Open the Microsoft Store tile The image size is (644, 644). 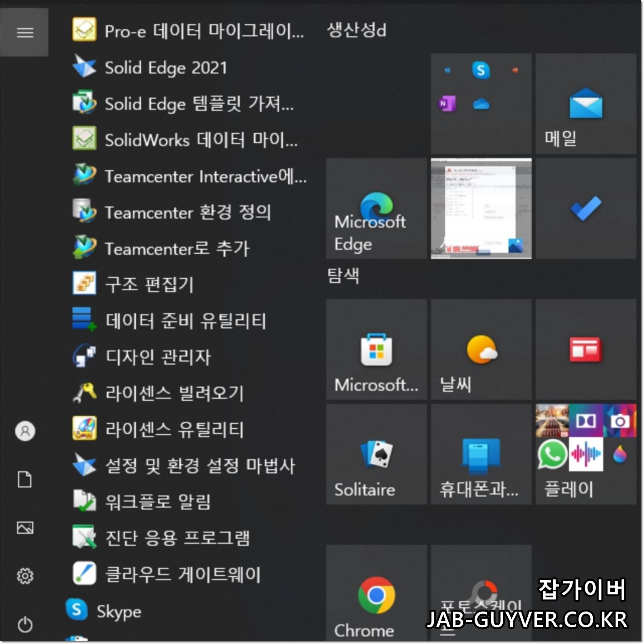click(x=376, y=350)
